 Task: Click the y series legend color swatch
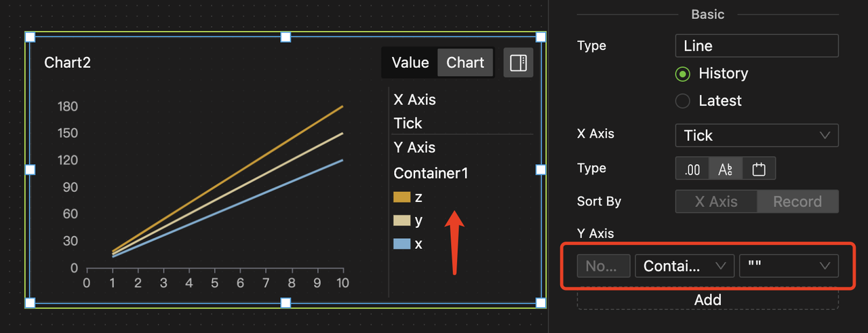point(401,220)
